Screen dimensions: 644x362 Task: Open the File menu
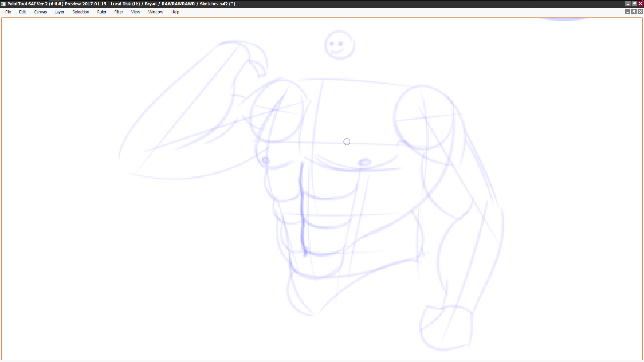(x=8, y=12)
